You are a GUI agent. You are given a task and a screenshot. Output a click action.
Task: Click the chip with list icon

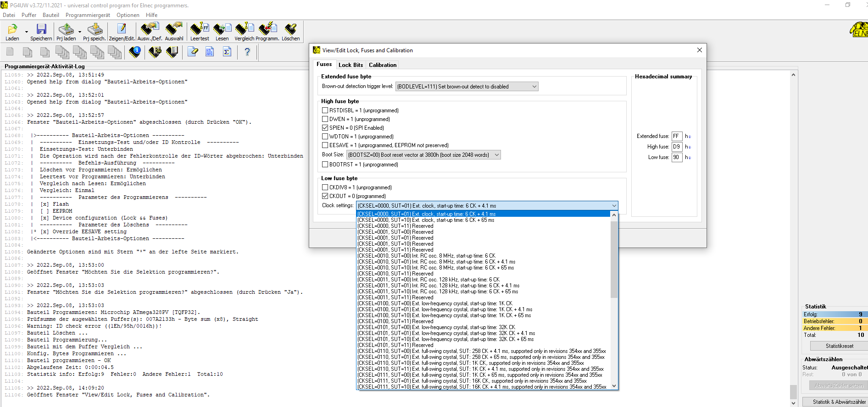pos(172,52)
